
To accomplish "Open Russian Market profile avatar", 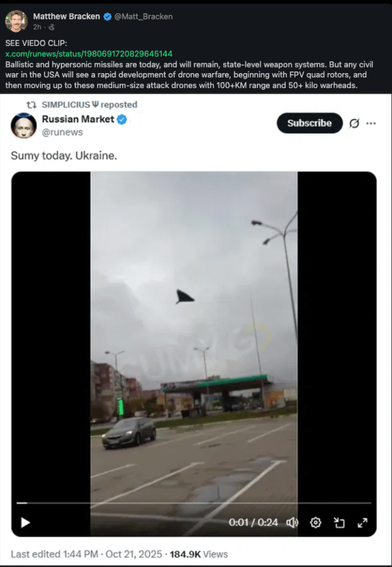I will click(x=23, y=126).
